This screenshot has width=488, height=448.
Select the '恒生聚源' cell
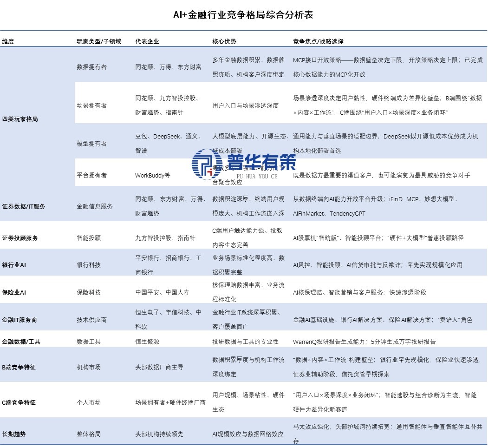coord(147,342)
